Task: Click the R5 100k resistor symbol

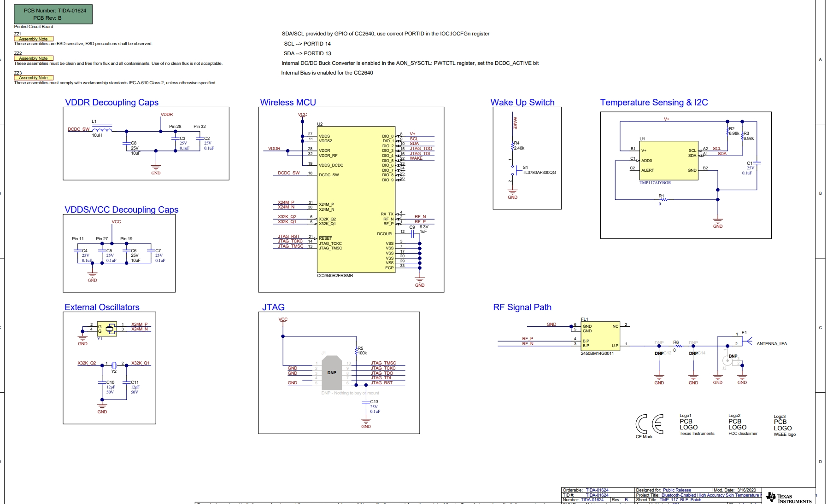Action: tap(357, 351)
